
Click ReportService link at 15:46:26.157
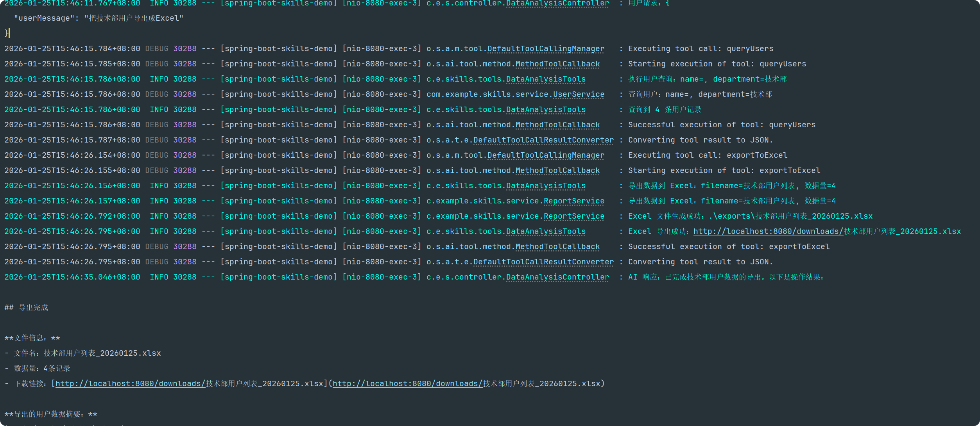pyautogui.click(x=574, y=201)
